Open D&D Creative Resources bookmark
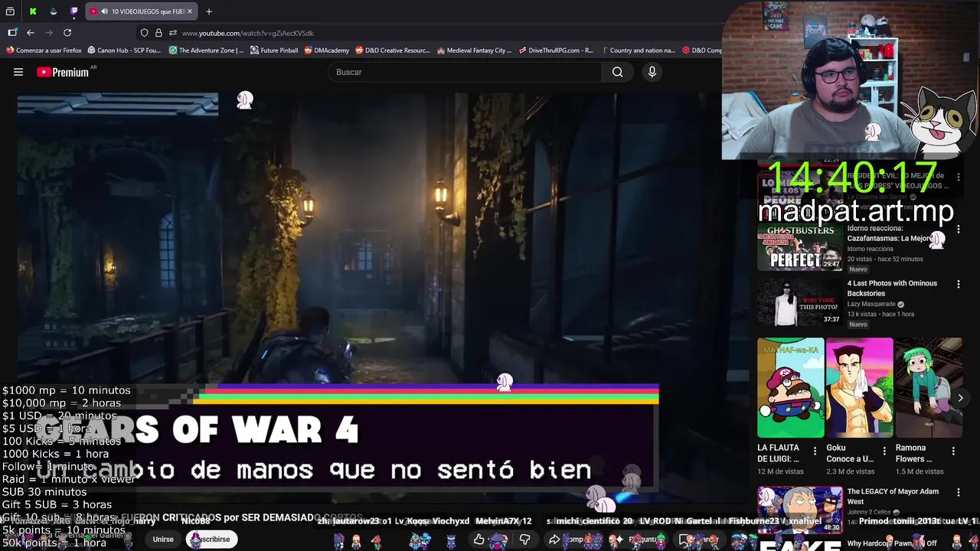 (x=392, y=51)
